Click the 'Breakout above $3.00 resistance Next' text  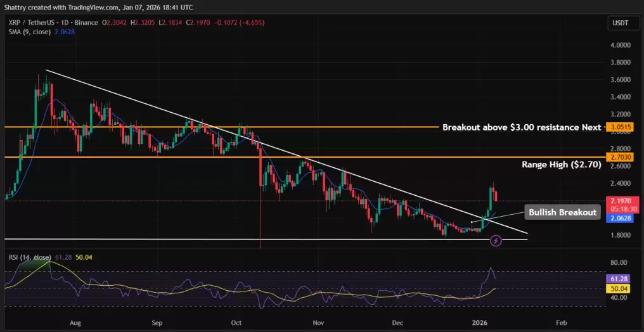click(522, 127)
